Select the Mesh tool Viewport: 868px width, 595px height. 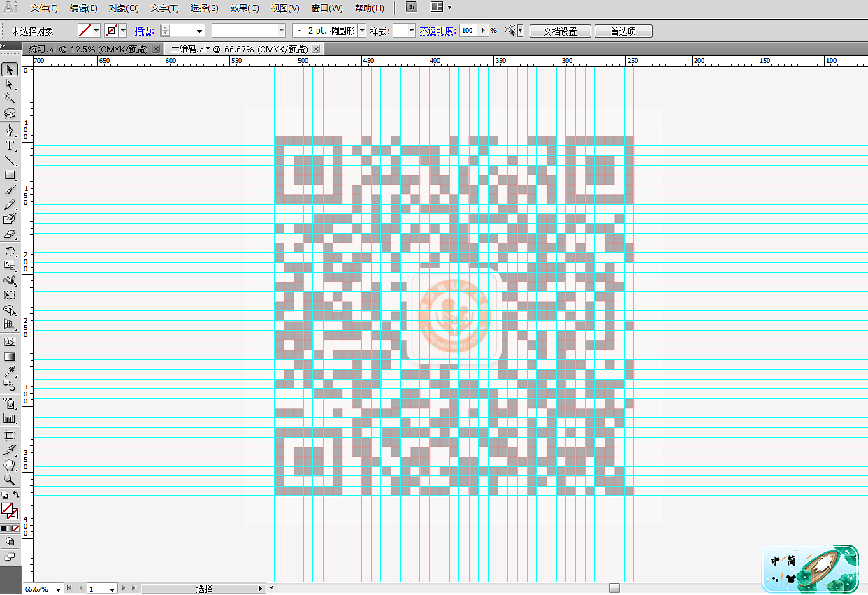[10, 342]
